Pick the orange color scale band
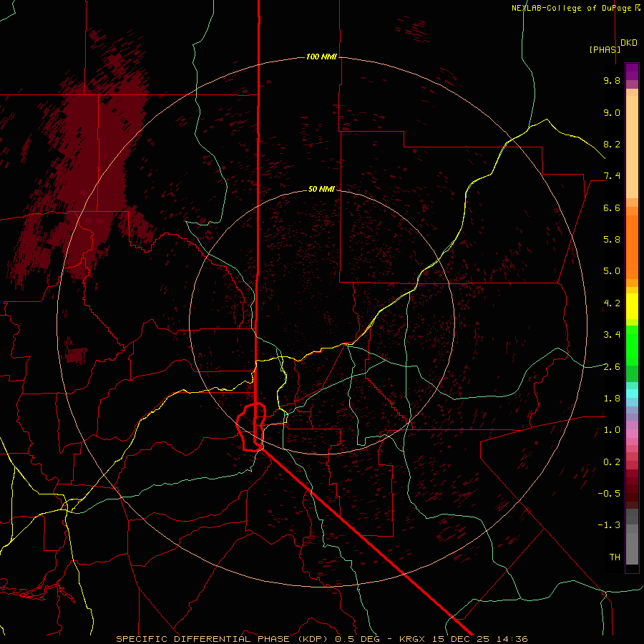 (x=632, y=248)
